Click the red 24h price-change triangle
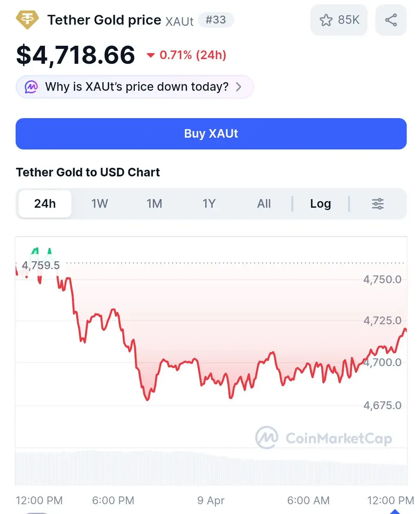The height and width of the screenshot is (514, 420). [x=150, y=55]
